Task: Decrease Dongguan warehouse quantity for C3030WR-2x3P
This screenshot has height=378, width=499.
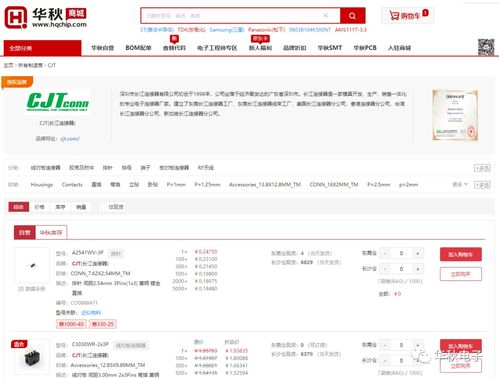Action: point(385,345)
